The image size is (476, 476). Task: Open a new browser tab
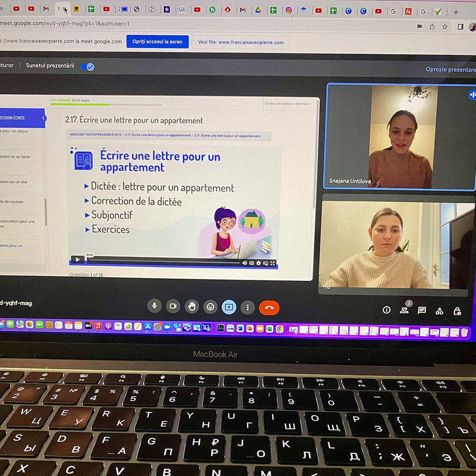coord(456,12)
